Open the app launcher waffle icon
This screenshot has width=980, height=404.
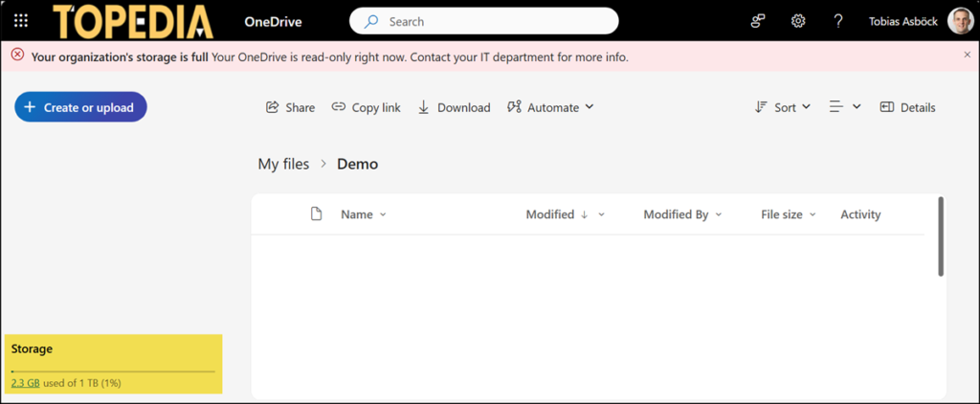(x=21, y=21)
